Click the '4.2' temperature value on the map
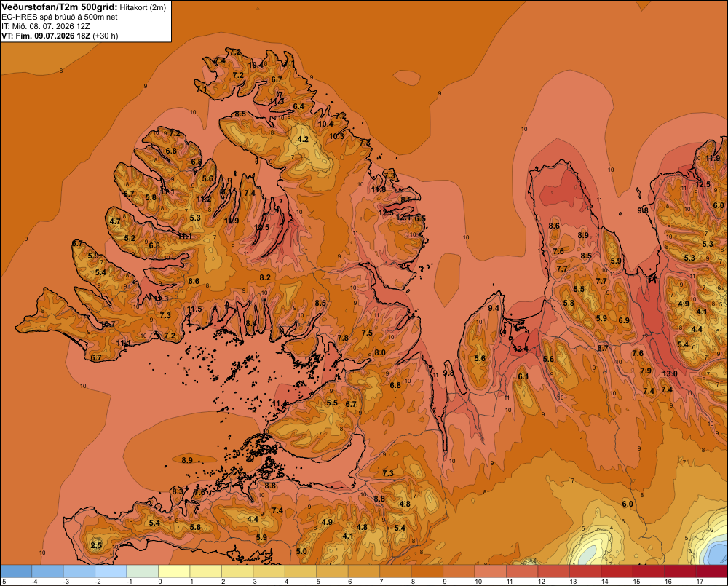 [303, 139]
